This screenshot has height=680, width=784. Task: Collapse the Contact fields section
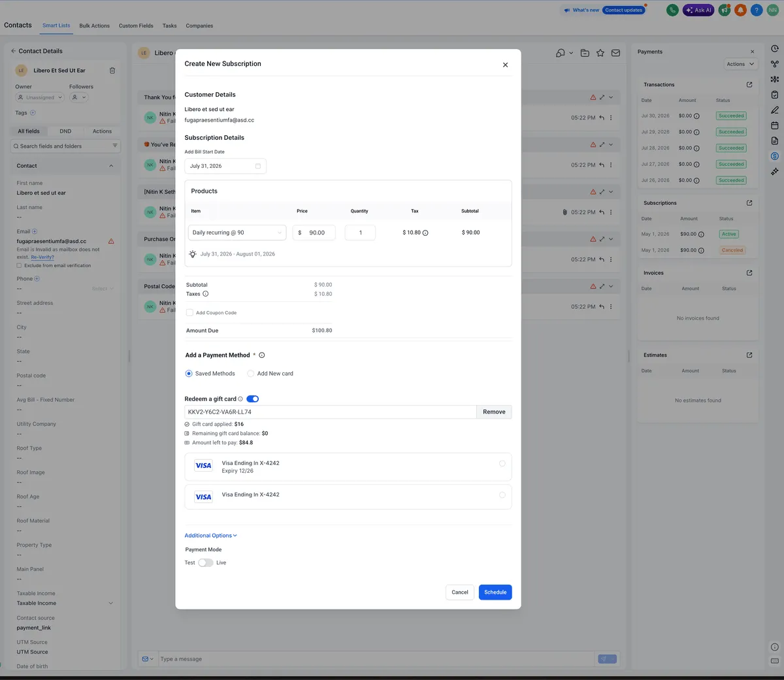(111, 166)
